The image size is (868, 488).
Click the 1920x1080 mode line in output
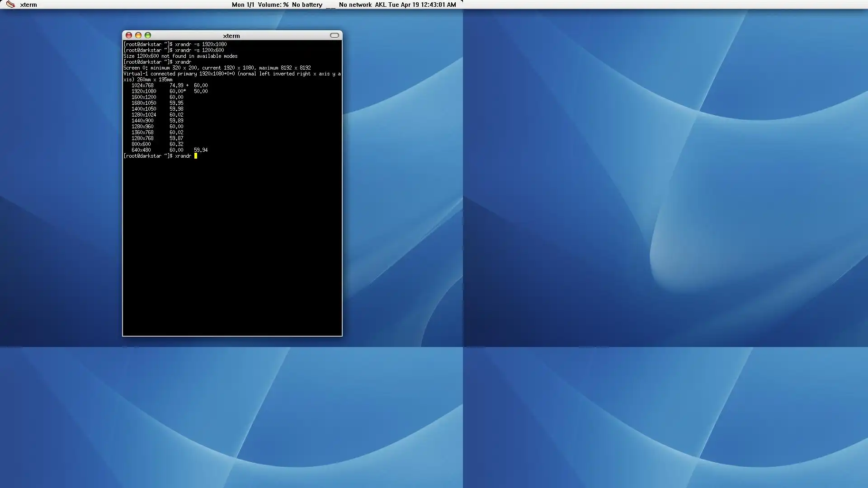click(x=144, y=91)
